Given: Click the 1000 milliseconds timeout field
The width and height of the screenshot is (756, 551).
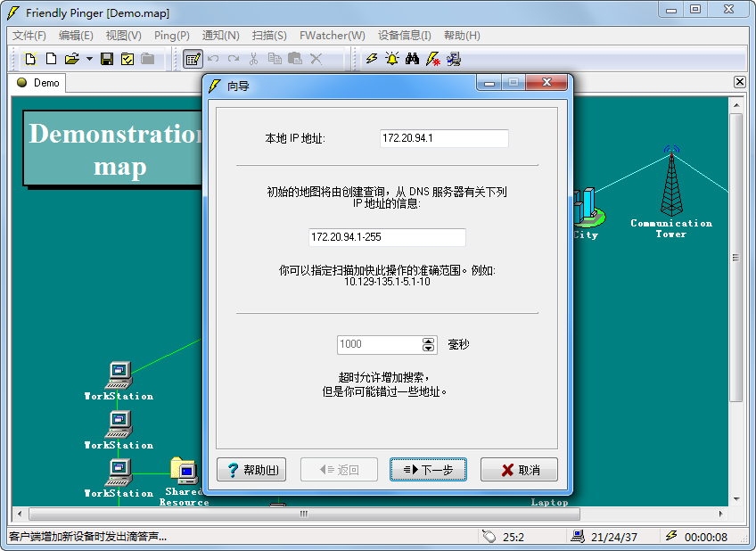Looking at the screenshot, I should 380,345.
